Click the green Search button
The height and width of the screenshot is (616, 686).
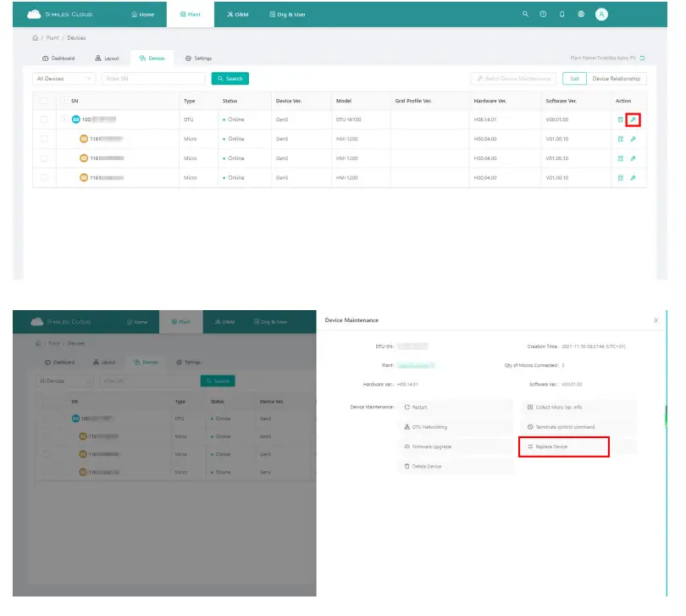pos(230,78)
